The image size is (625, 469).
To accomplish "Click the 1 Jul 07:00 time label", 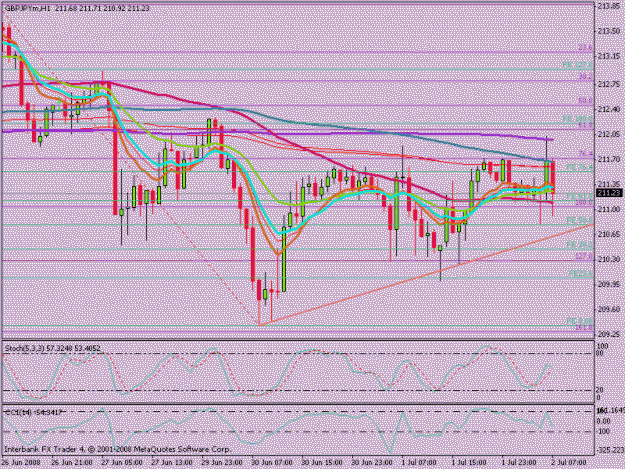I will pos(419,463).
